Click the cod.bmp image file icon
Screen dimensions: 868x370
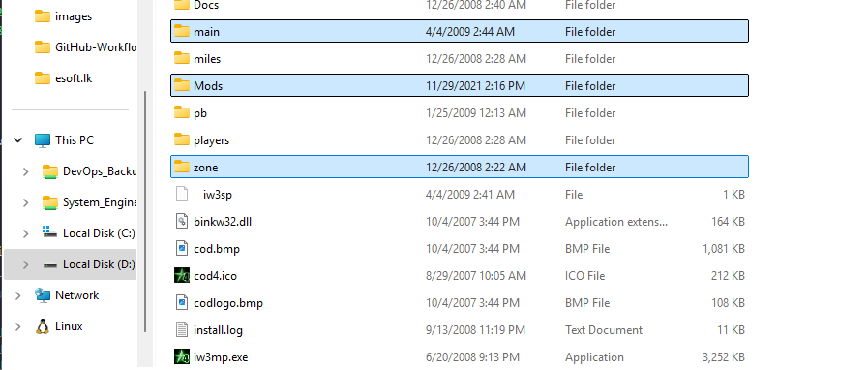point(182,248)
